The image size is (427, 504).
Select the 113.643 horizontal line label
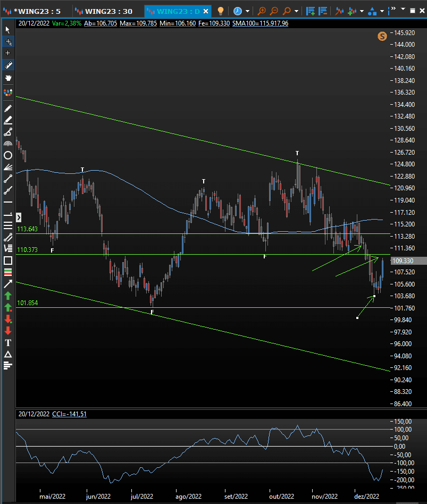pyautogui.click(x=27, y=229)
